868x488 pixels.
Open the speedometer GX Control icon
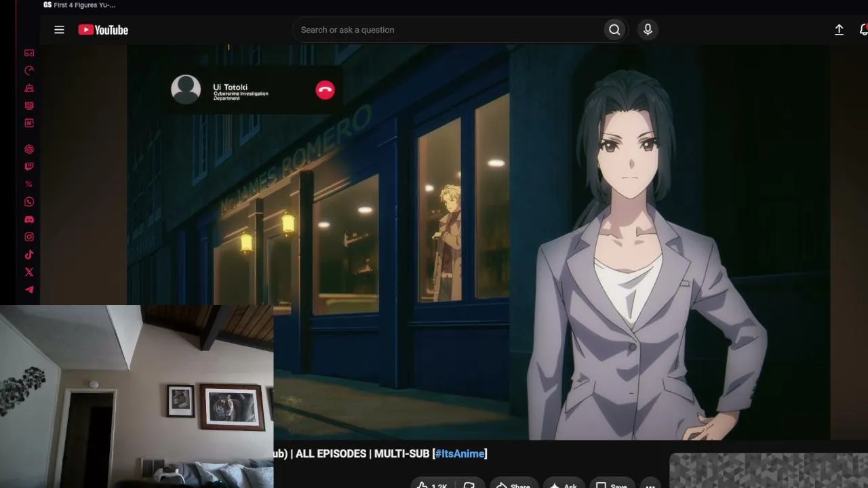29,70
